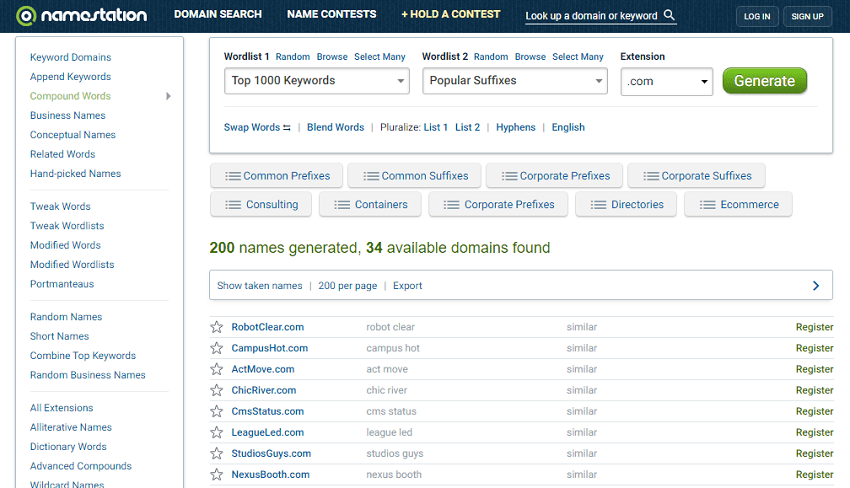Select Business Names in the sidebar
The image size is (850, 488).
coord(68,115)
